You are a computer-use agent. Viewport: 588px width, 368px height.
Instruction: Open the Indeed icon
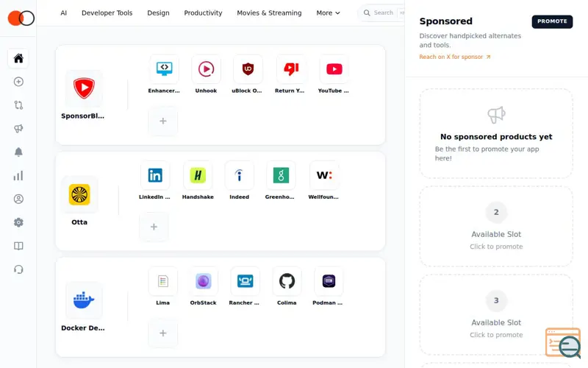[240, 175]
